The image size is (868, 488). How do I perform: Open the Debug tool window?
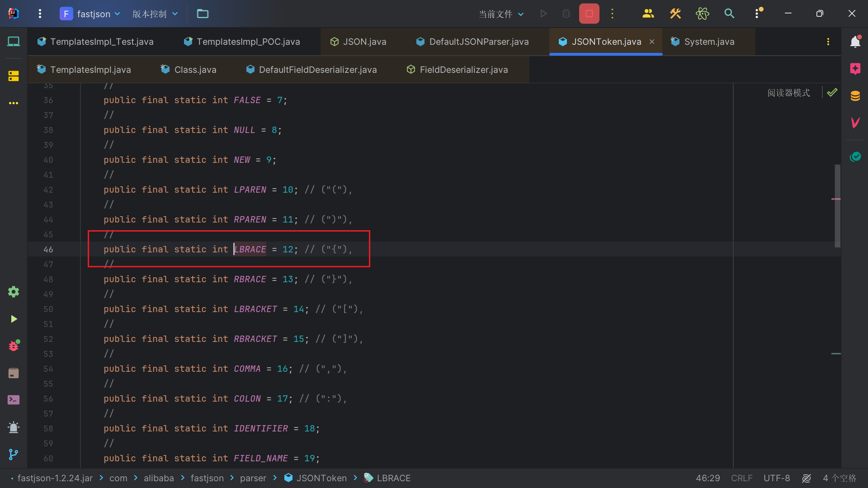click(14, 346)
